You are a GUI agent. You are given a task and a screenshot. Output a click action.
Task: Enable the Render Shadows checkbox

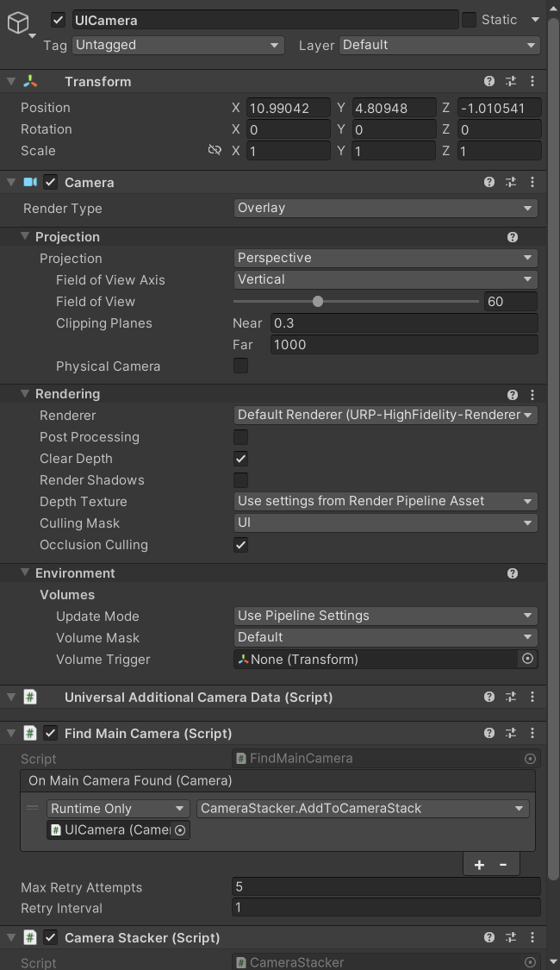(240, 480)
